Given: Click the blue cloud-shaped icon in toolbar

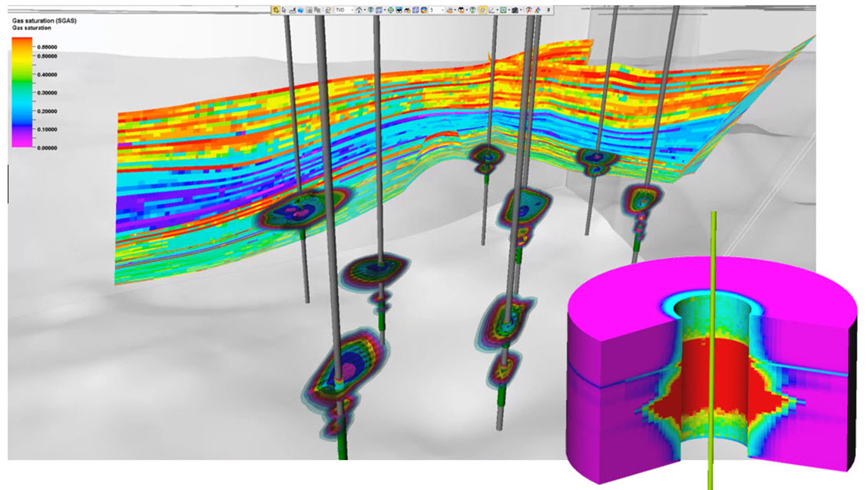Looking at the screenshot, I should tap(300, 10).
